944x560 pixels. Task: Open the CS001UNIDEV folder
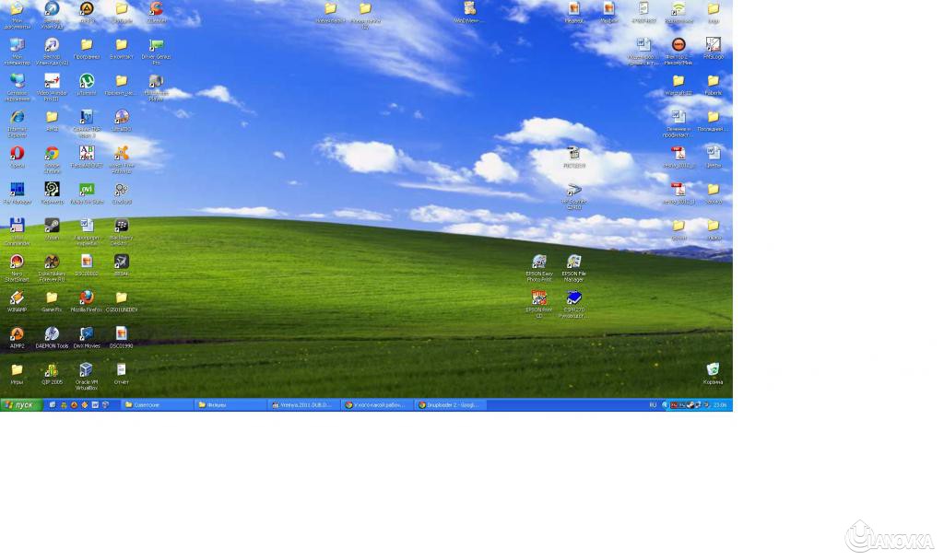[x=122, y=302]
